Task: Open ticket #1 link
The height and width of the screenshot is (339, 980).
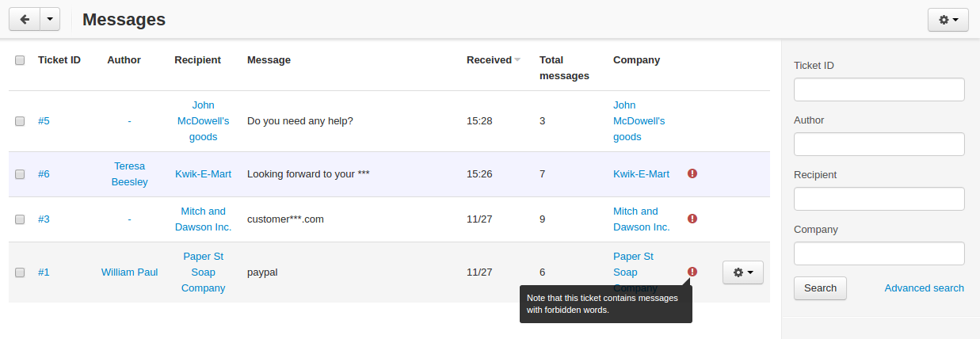Action: coord(44,272)
